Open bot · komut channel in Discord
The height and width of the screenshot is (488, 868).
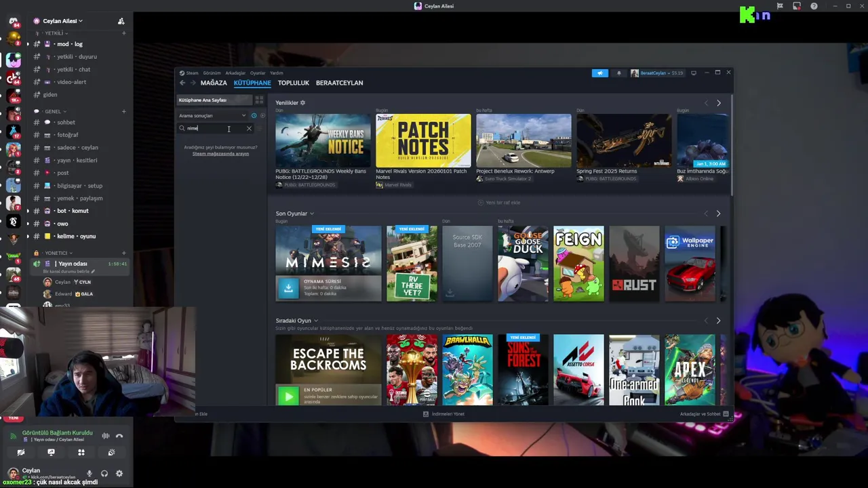pyautogui.click(x=78, y=211)
